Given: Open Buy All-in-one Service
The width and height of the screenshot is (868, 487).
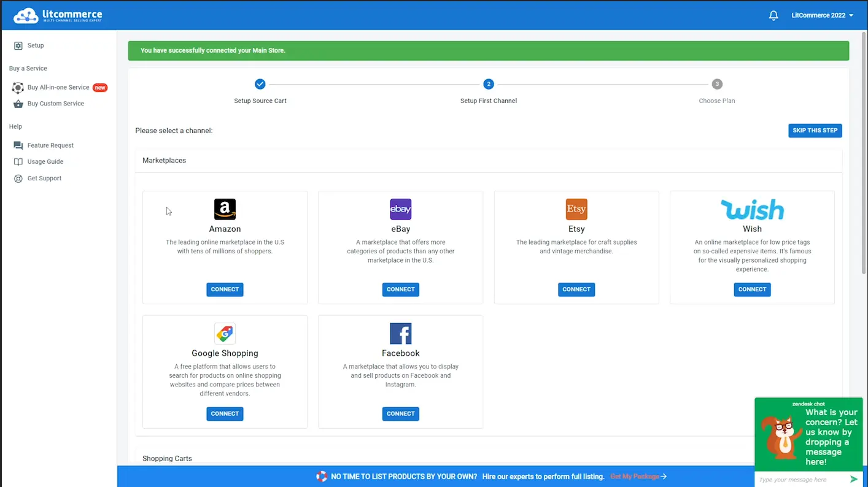Looking at the screenshot, I should pyautogui.click(x=58, y=87).
